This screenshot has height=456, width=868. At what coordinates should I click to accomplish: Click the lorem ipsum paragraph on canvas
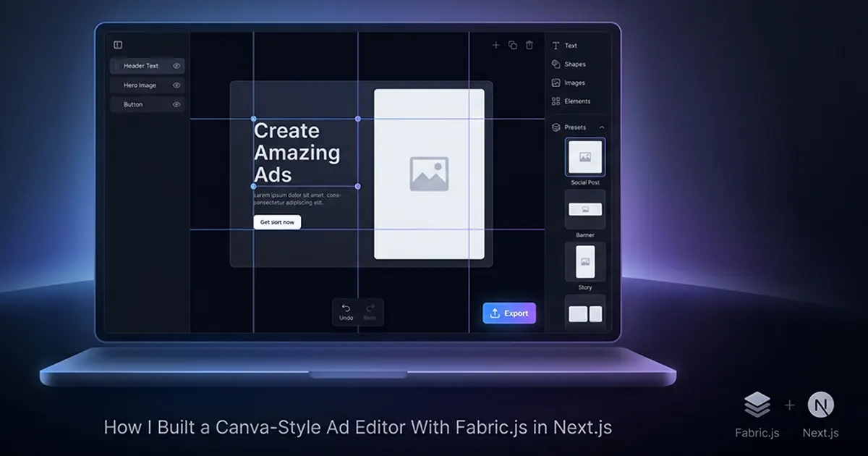point(297,199)
